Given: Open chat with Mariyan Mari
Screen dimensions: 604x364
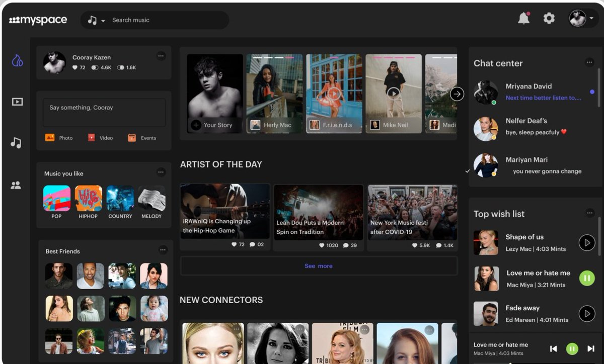Looking at the screenshot, I should pyautogui.click(x=534, y=165).
